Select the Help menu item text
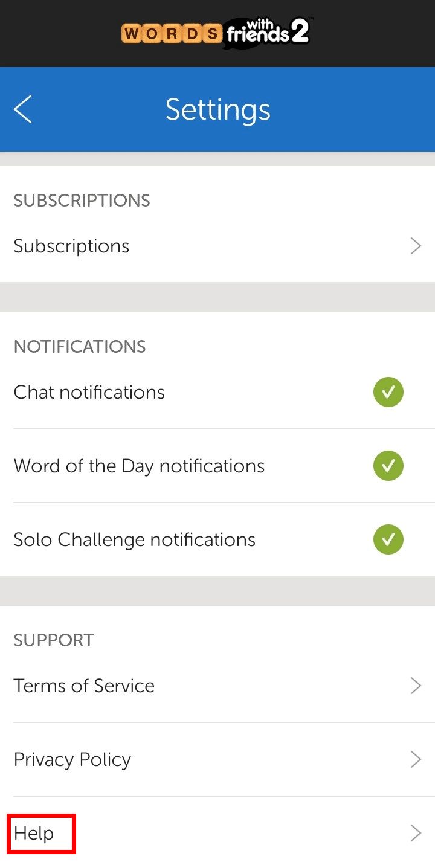 click(34, 834)
